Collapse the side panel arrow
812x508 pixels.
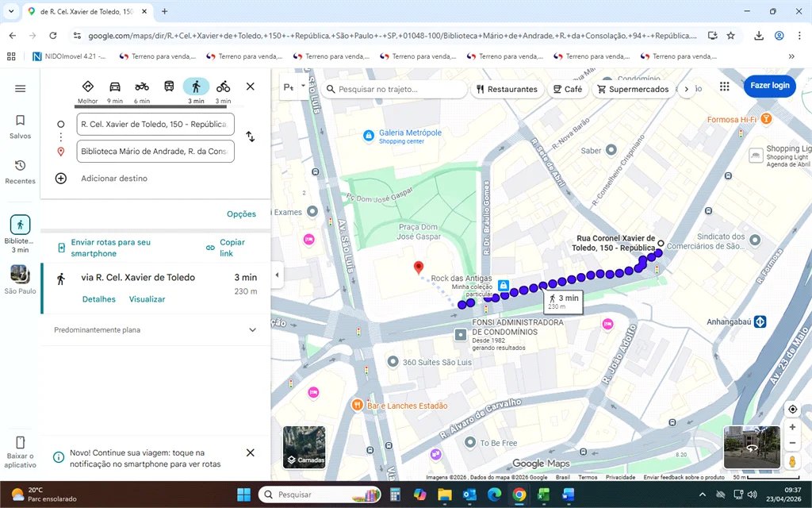(277, 275)
